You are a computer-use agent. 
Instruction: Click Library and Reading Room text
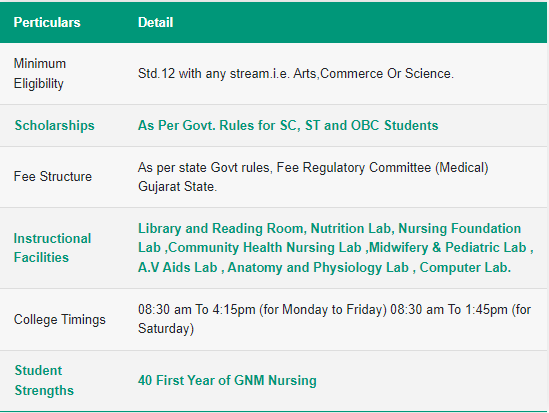point(221,229)
